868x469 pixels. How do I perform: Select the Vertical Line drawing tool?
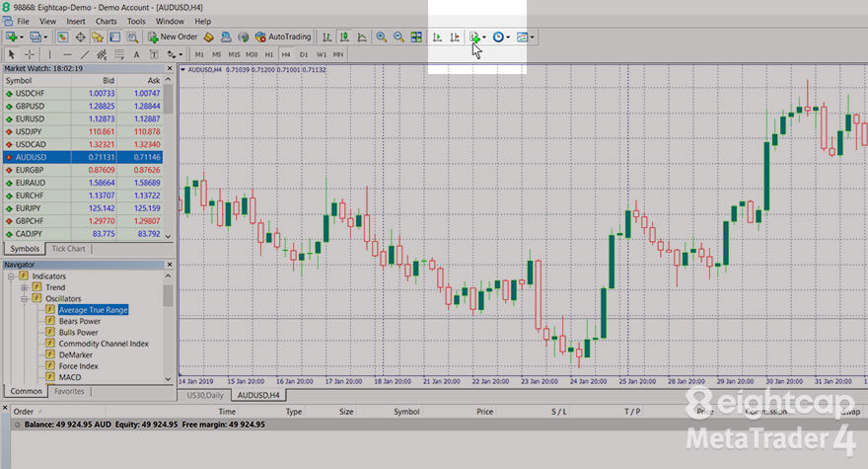point(50,54)
